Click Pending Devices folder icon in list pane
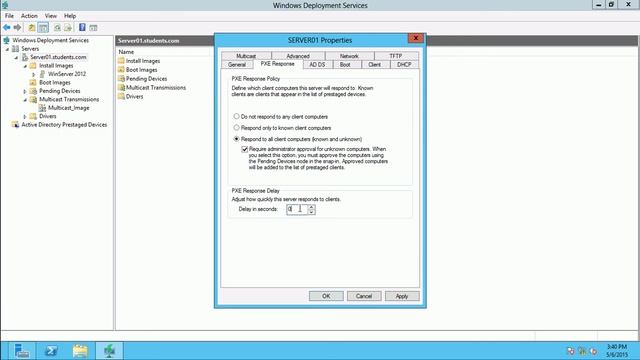640x360 pixels. [x=121, y=78]
